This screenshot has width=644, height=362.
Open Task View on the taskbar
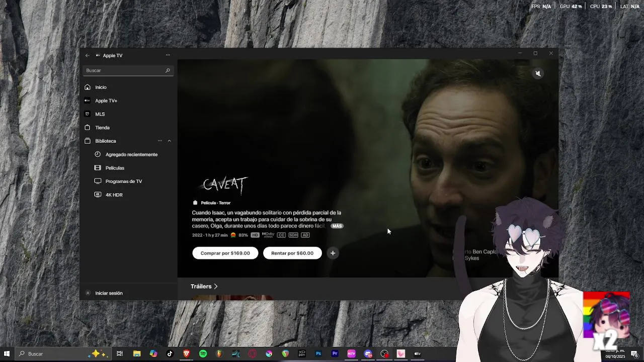click(120, 354)
